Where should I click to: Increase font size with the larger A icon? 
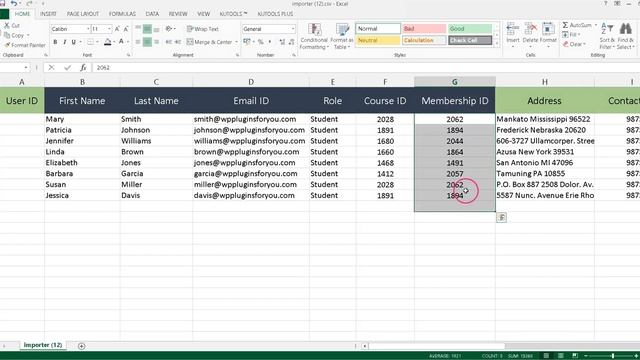[117, 29]
